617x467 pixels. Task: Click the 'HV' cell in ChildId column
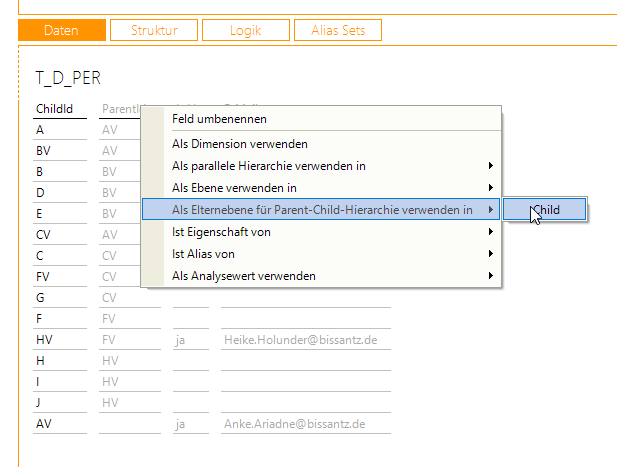click(43, 340)
